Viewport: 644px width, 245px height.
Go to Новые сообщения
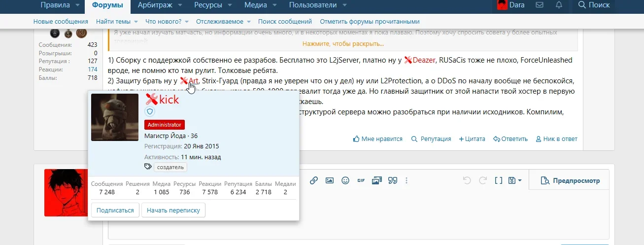(61, 22)
